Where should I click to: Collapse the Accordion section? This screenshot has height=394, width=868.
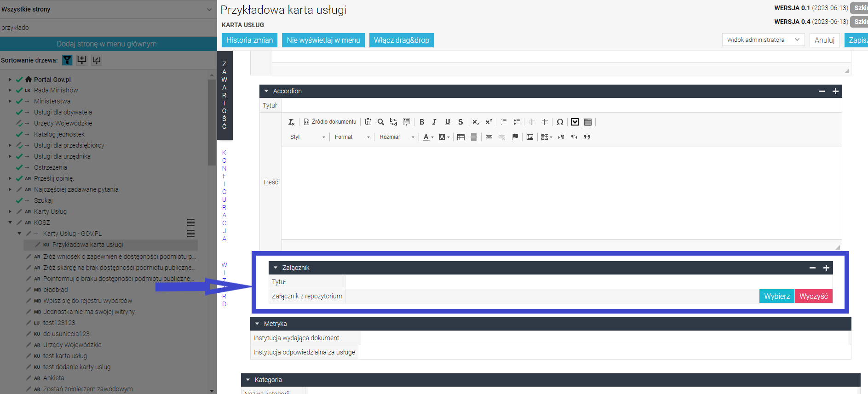click(x=266, y=91)
